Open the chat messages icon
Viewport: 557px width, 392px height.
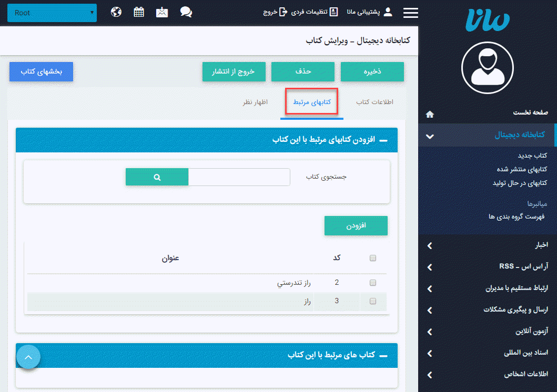tap(186, 12)
